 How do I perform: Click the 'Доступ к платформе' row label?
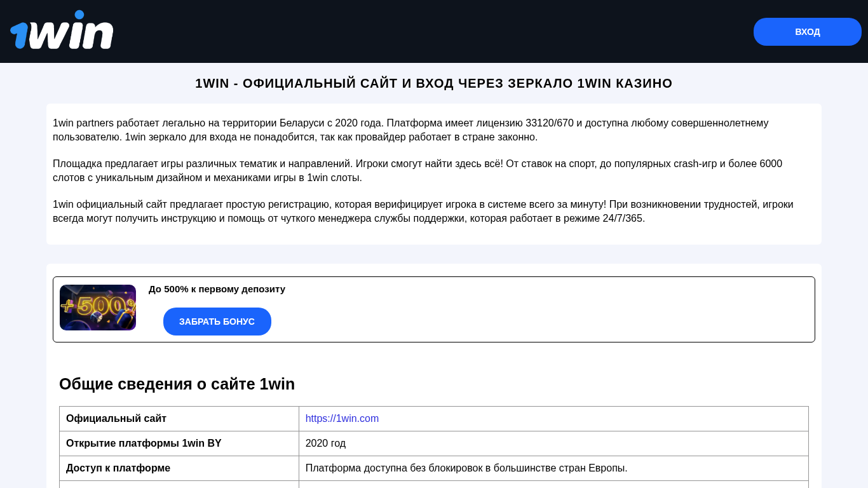coord(118,468)
